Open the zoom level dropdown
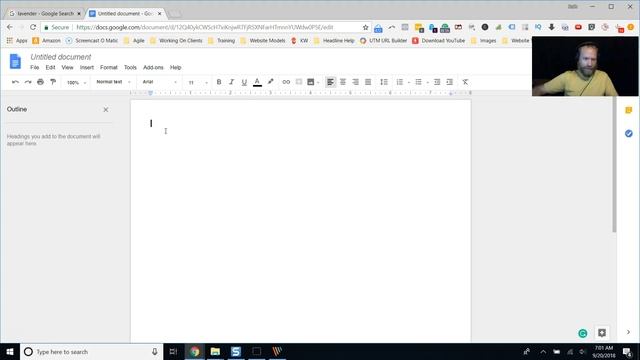 click(76, 82)
